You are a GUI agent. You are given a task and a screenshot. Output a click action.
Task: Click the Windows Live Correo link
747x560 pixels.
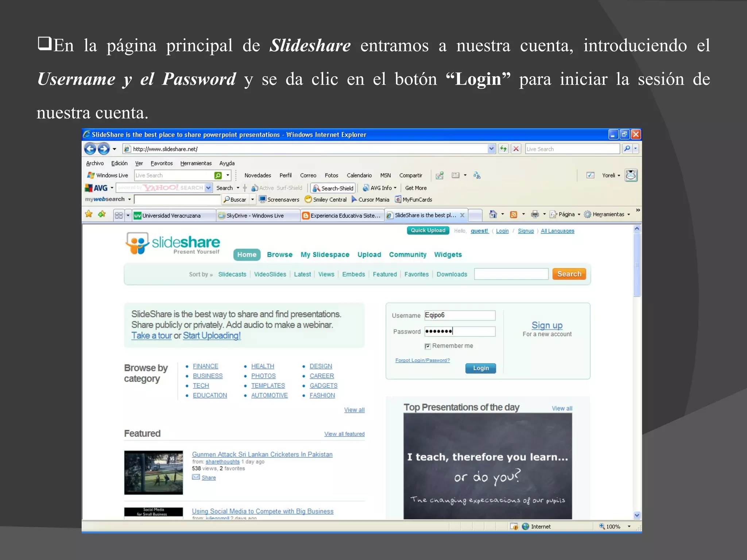click(x=308, y=175)
